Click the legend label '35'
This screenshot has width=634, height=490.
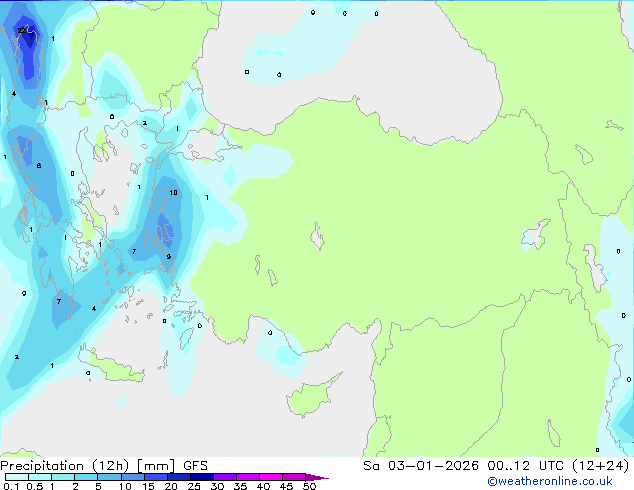click(x=240, y=486)
